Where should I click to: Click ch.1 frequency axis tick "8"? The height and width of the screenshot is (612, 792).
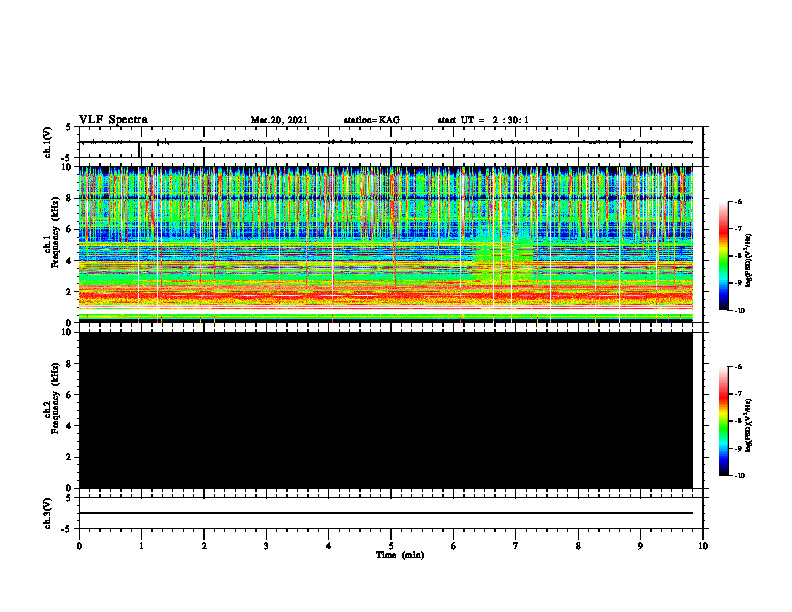click(x=70, y=198)
